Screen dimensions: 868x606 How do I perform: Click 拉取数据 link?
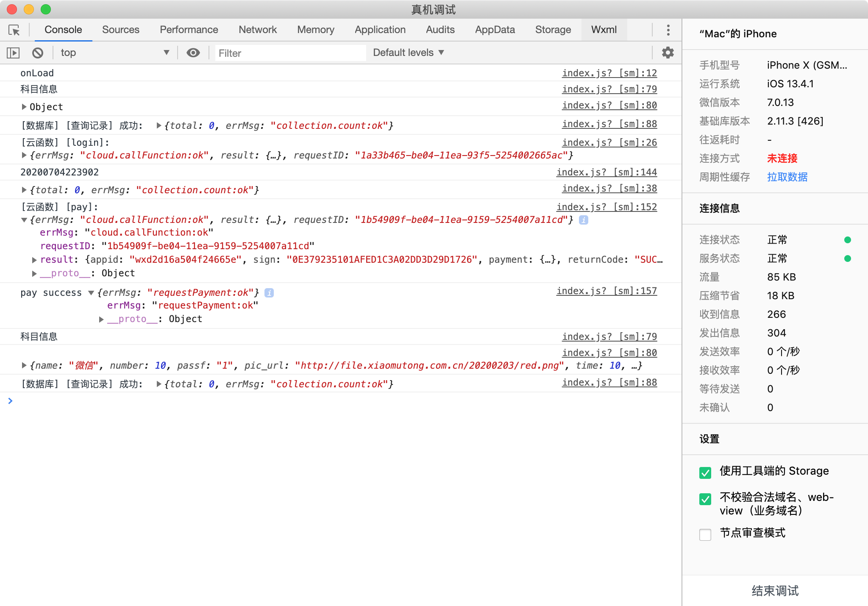pos(787,177)
